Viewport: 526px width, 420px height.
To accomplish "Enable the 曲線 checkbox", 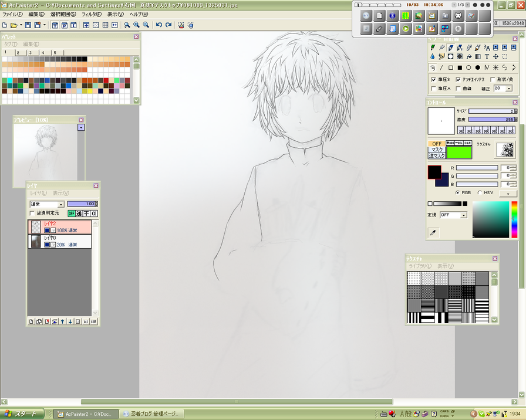I will [458, 89].
